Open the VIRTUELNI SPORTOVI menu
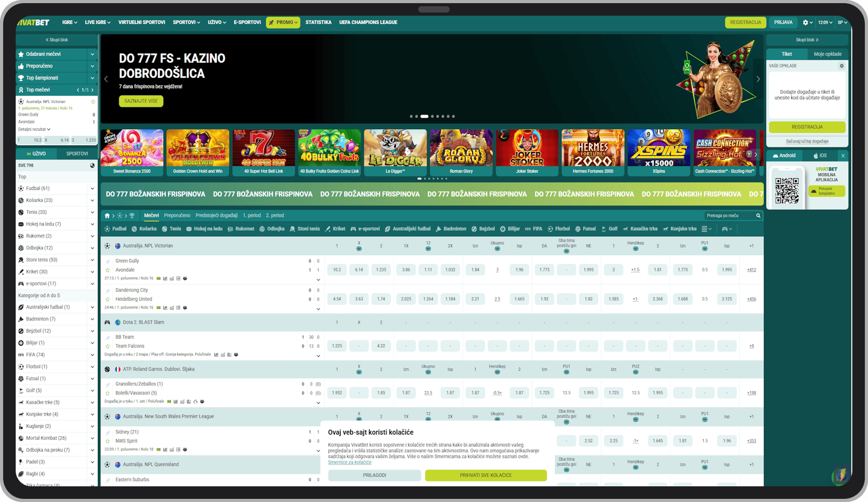 tap(142, 22)
